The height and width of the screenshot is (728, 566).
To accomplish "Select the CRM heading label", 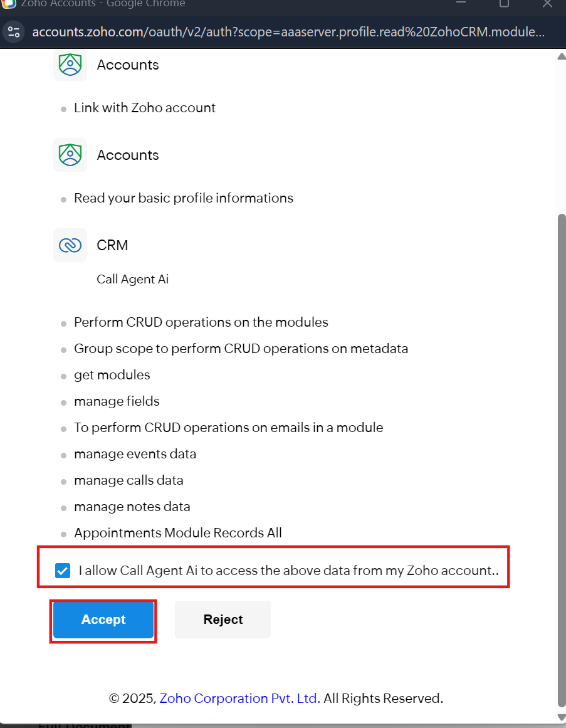I will click(112, 245).
